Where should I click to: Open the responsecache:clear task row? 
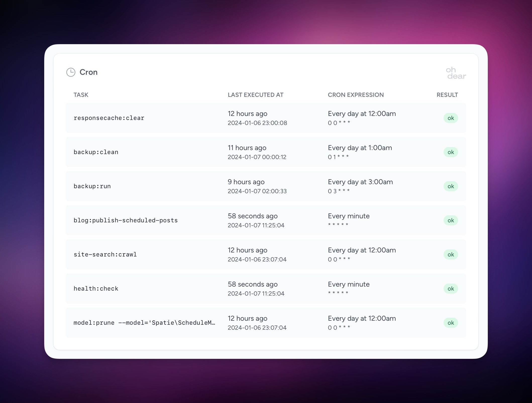click(x=109, y=118)
